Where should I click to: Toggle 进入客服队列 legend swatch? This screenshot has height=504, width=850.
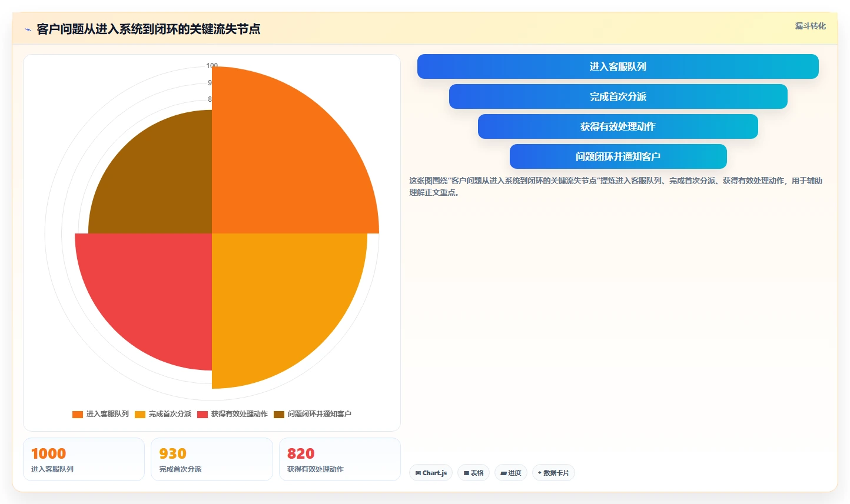click(x=78, y=414)
